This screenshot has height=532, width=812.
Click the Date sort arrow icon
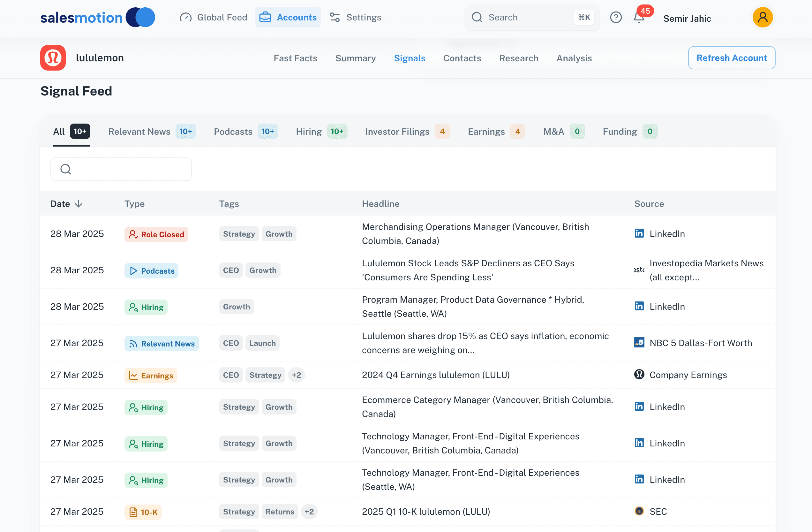(79, 204)
